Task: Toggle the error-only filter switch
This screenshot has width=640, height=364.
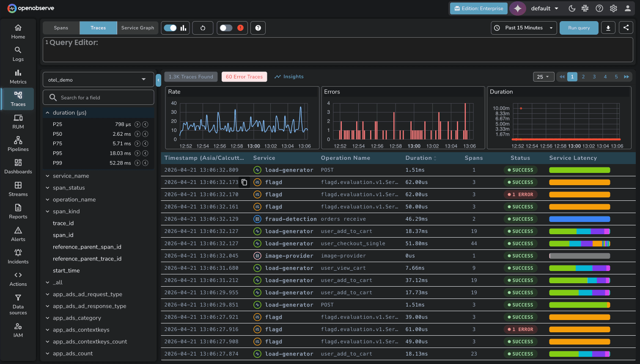Action: pos(226,28)
